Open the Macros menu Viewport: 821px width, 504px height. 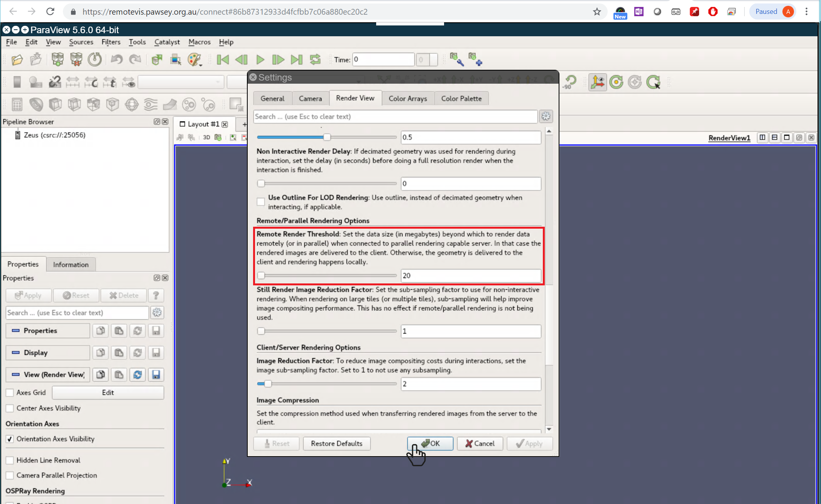(199, 42)
